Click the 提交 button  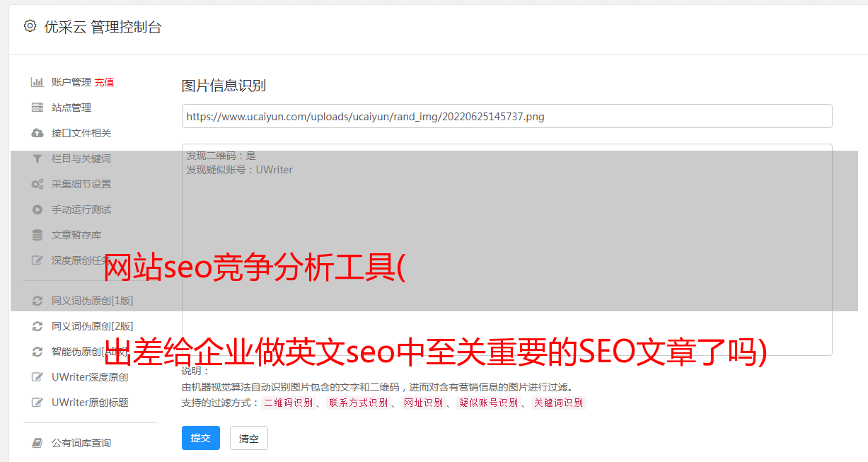tap(201, 438)
